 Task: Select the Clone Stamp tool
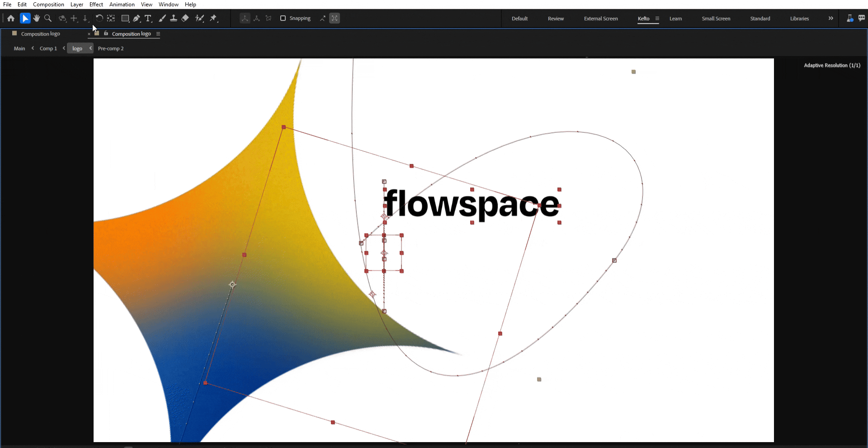click(174, 19)
